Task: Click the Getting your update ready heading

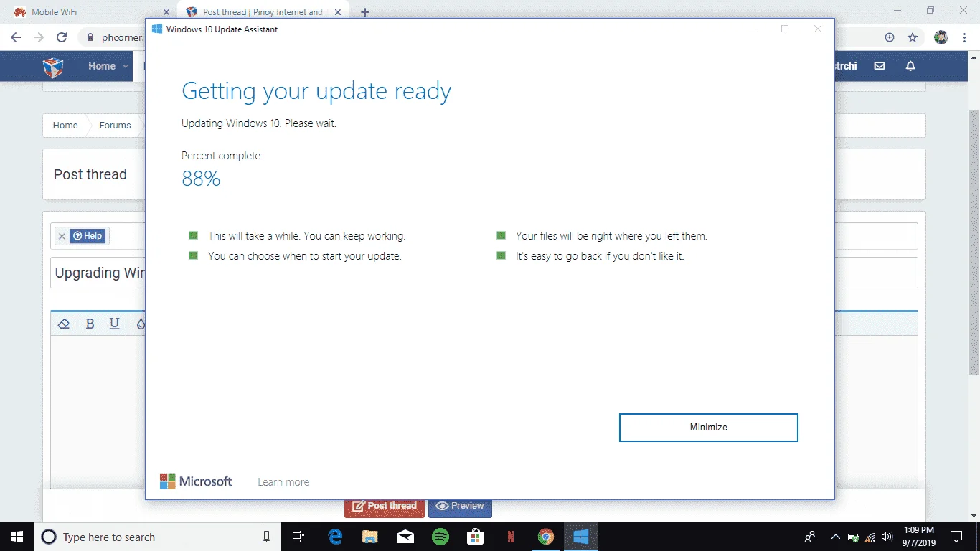Action: click(316, 92)
